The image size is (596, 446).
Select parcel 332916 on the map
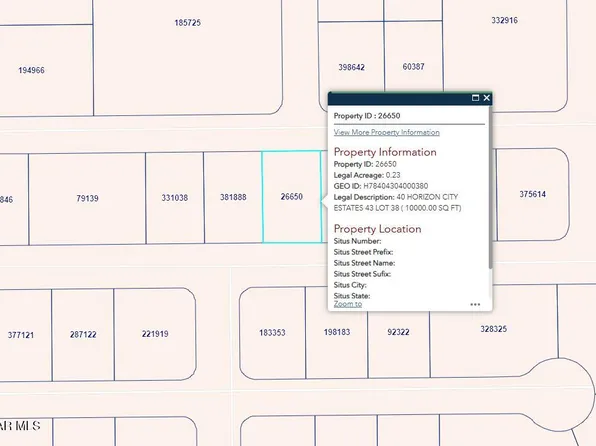point(504,20)
